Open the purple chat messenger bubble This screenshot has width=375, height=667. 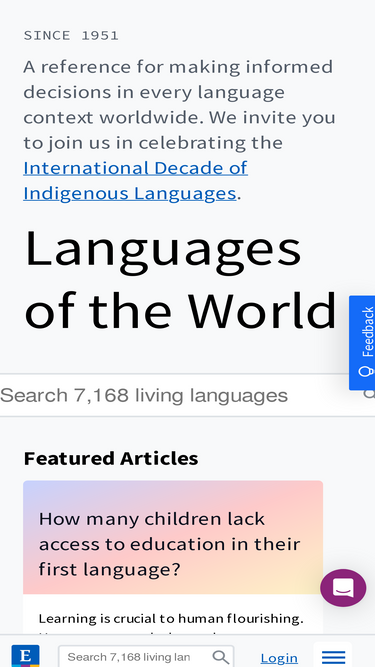coord(343,587)
